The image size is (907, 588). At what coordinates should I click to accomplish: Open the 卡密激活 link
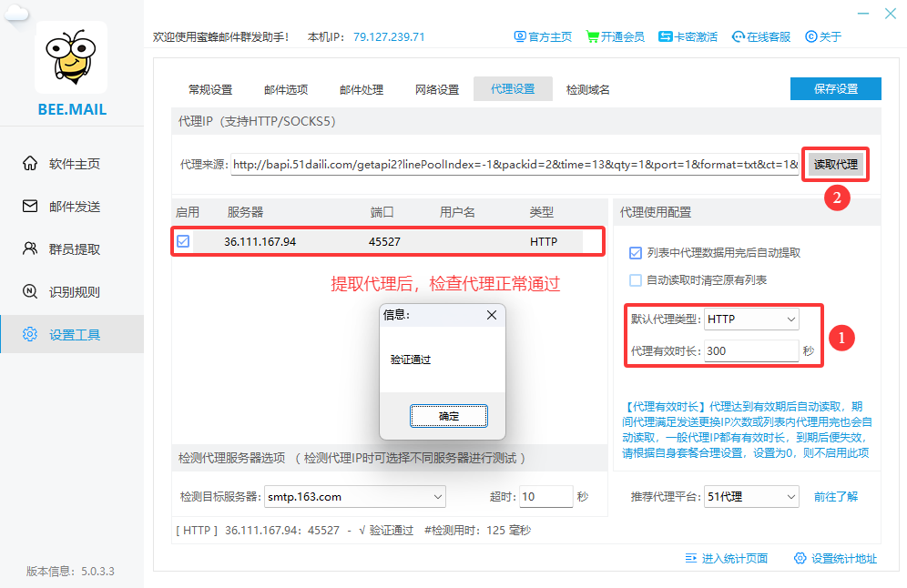tap(696, 36)
